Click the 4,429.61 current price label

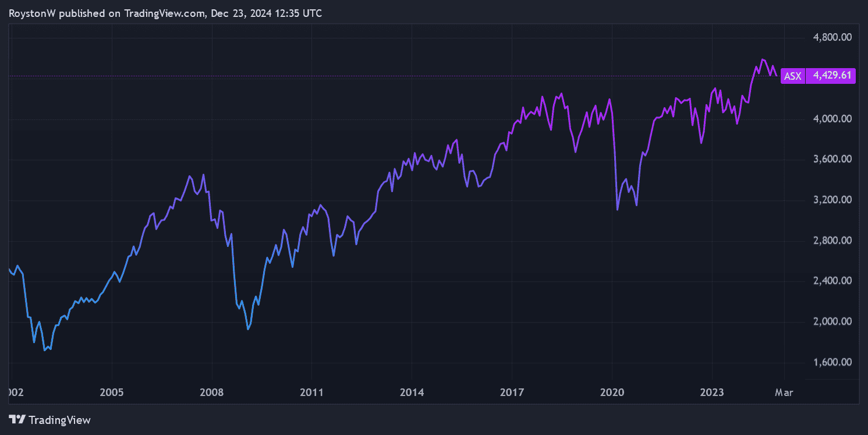point(832,76)
